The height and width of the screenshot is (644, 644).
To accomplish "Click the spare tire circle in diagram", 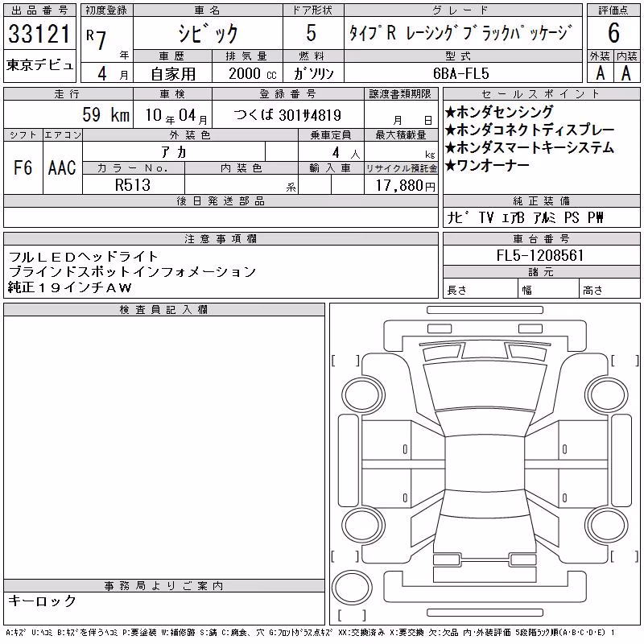I will (x=352, y=588).
